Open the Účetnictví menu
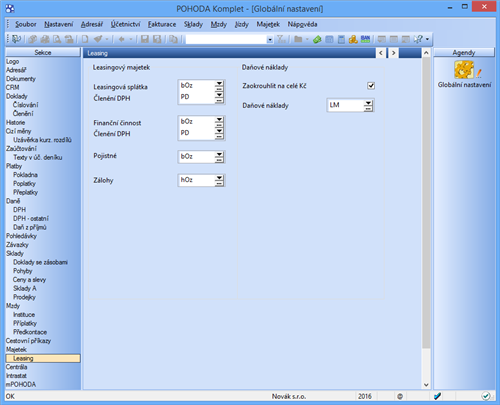This screenshot has width=500, height=405. coord(125,24)
